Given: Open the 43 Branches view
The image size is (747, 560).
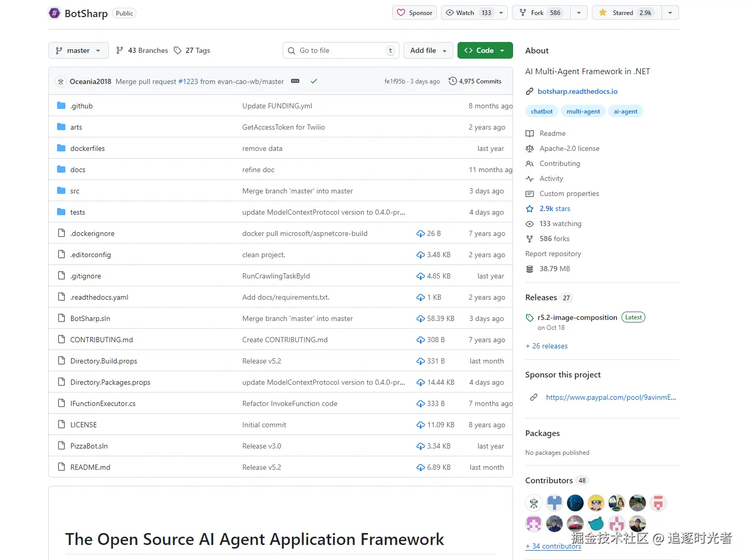Looking at the screenshot, I should pos(142,51).
